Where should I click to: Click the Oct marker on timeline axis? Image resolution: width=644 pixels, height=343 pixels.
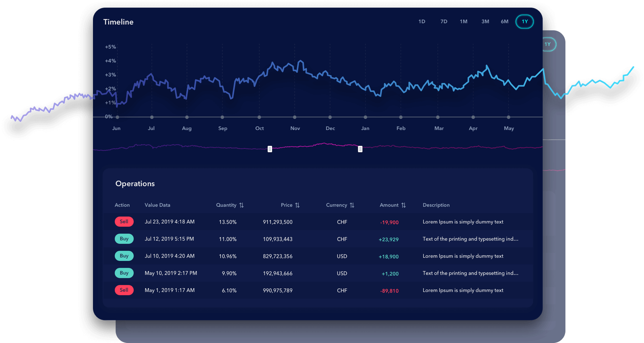click(259, 117)
